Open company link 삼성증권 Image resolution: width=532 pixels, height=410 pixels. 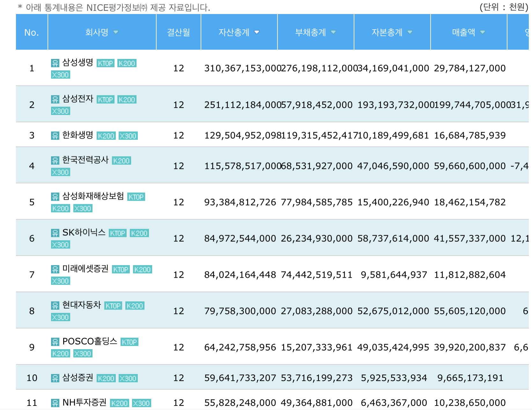[78, 378]
